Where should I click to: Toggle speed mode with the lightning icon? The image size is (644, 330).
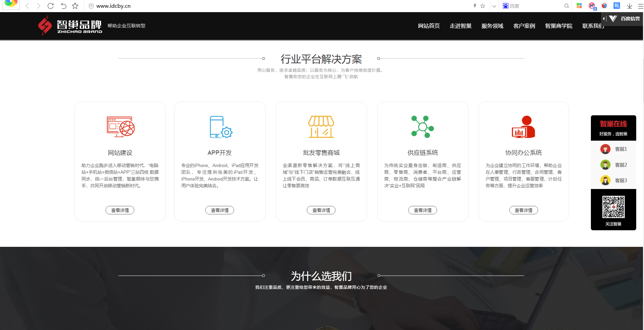click(475, 6)
